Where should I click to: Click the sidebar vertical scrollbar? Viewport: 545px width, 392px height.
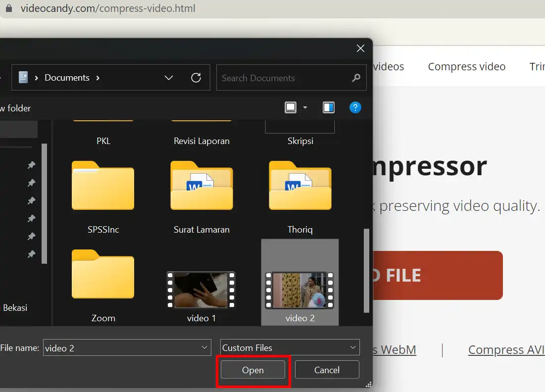(44, 203)
